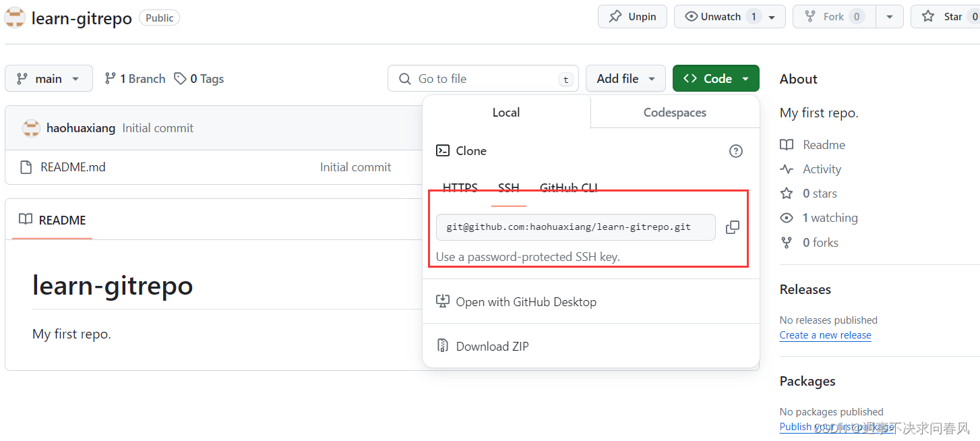The width and height of the screenshot is (980, 441).
Task: Click the learn-gitrepo repository title
Action: (x=82, y=18)
